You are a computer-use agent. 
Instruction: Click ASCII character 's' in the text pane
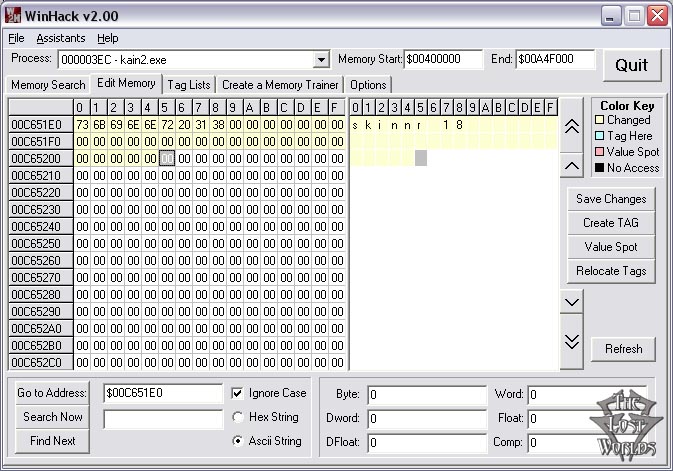pos(355,125)
